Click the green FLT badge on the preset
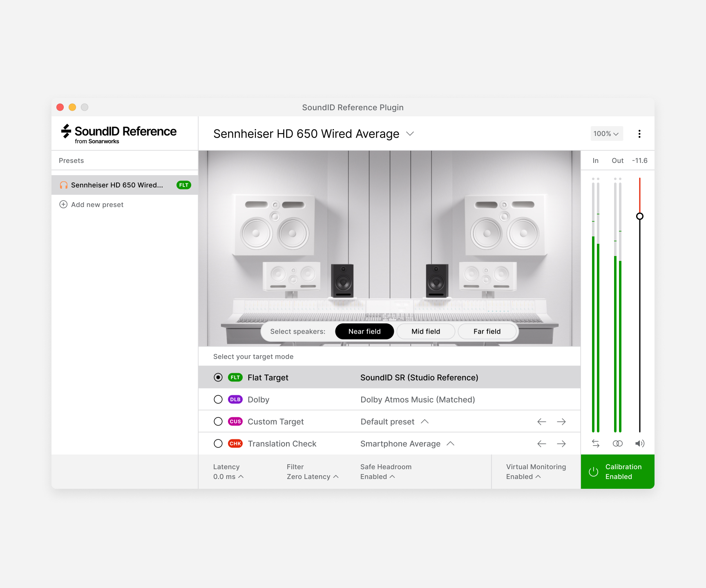Image resolution: width=706 pixels, height=588 pixels. click(183, 185)
